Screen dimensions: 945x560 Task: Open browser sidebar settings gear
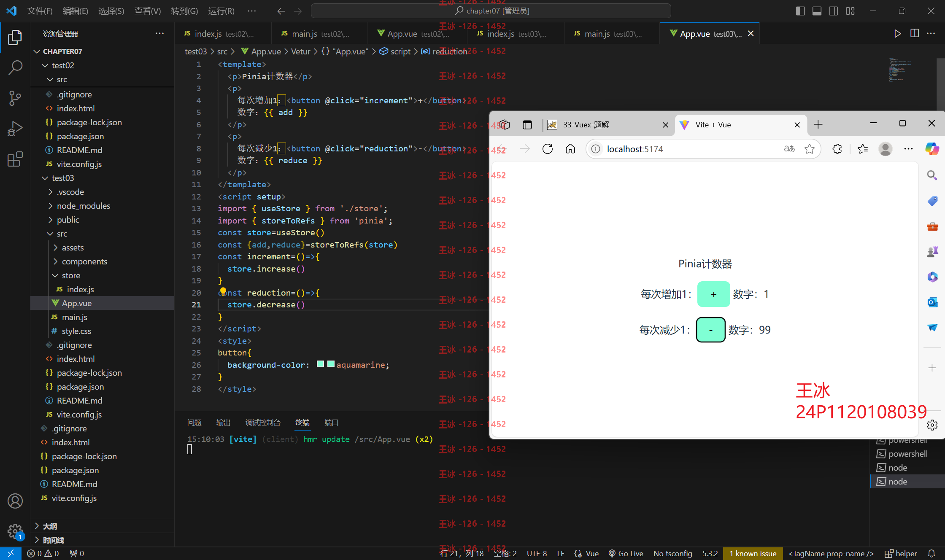[932, 425]
